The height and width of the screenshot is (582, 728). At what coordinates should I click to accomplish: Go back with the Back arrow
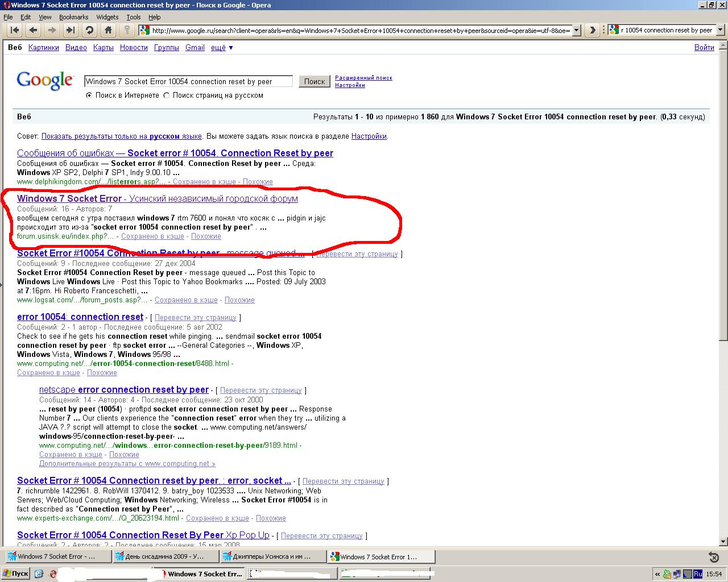pos(33,30)
